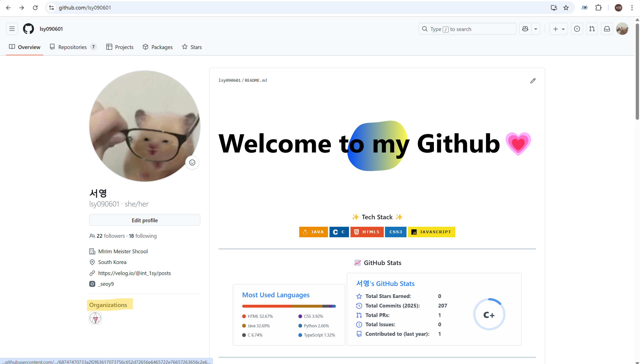This screenshot has width=640, height=364.
Task: Expand the create new plus dropdown
Action: coord(558,29)
